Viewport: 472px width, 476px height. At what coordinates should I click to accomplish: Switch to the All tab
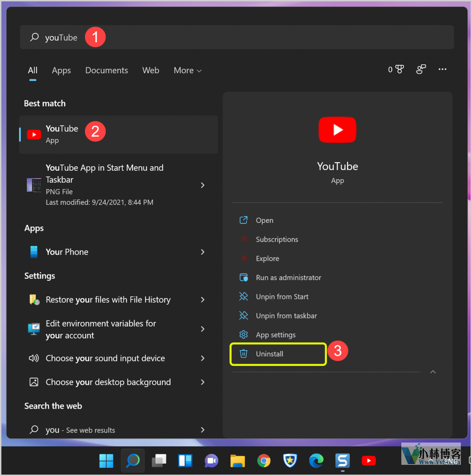(x=33, y=70)
